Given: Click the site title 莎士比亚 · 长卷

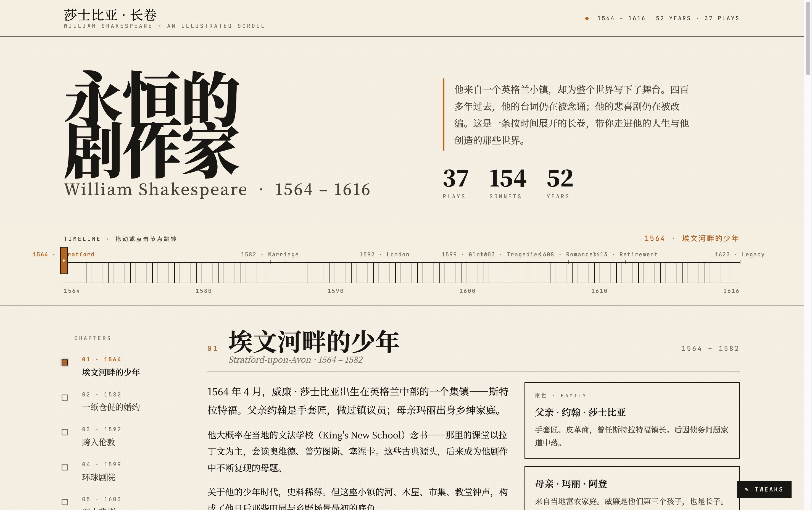Looking at the screenshot, I should pyautogui.click(x=110, y=15).
